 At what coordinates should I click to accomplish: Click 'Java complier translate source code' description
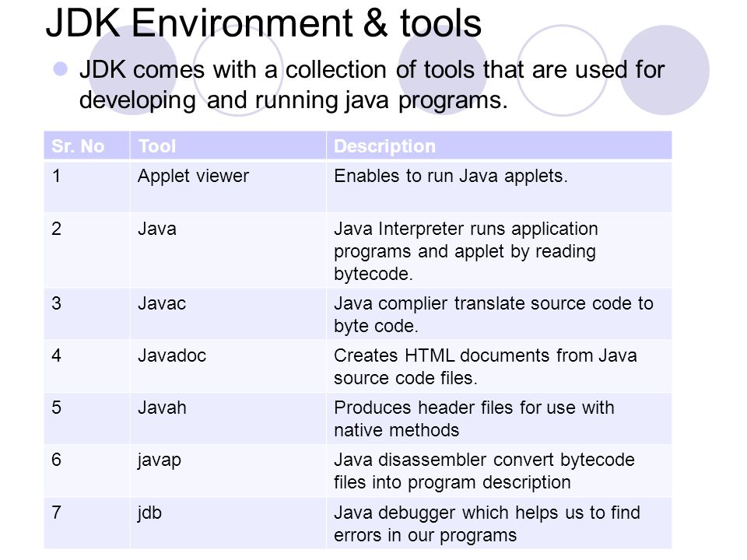point(500,314)
